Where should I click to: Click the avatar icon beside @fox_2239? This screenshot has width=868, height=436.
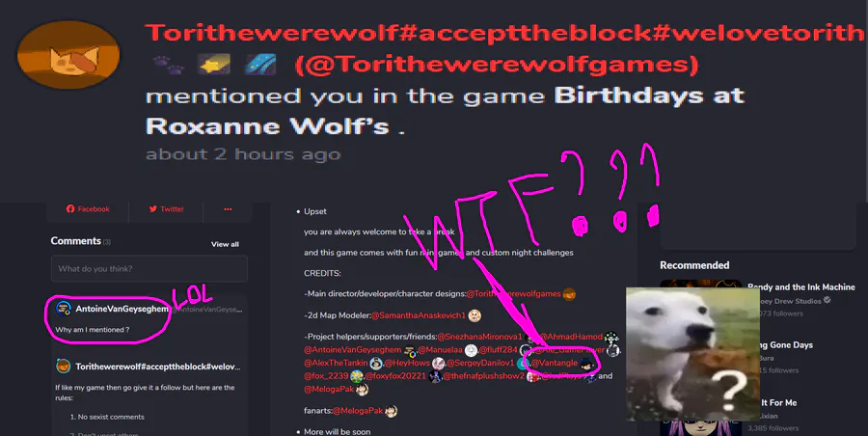[x=357, y=376]
